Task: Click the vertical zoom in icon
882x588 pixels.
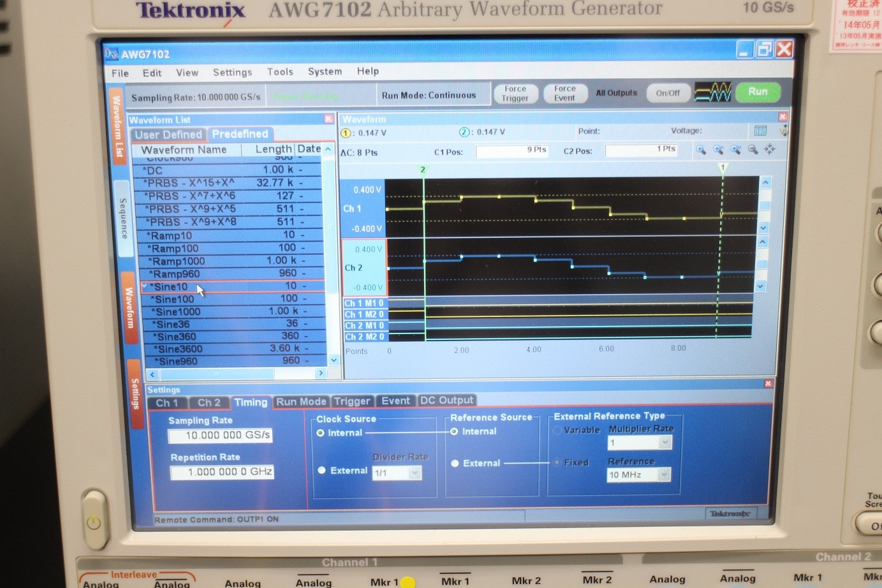Action: click(736, 150)
